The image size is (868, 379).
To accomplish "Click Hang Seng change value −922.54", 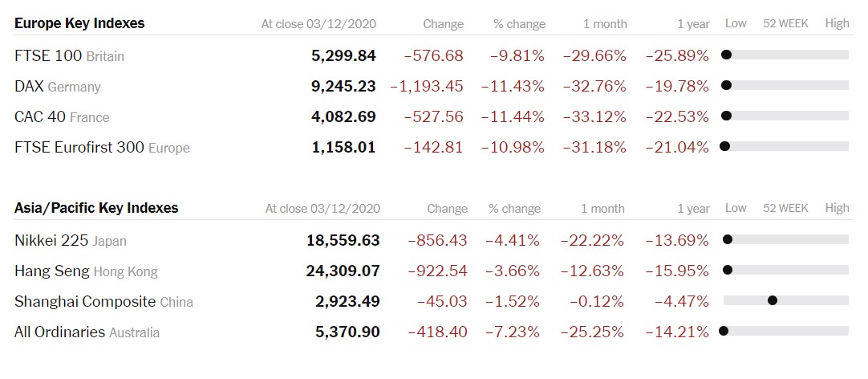I will pyautogui.click(x=437, y=271).
